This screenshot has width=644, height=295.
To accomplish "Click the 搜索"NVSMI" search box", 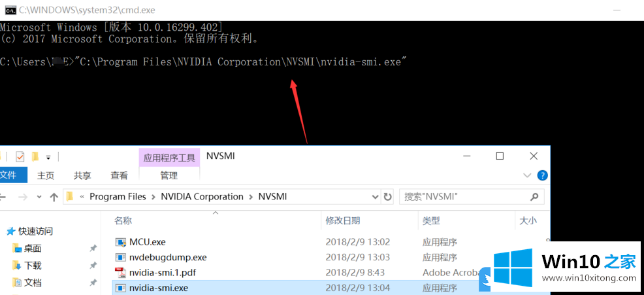I will tap(472, 197).
